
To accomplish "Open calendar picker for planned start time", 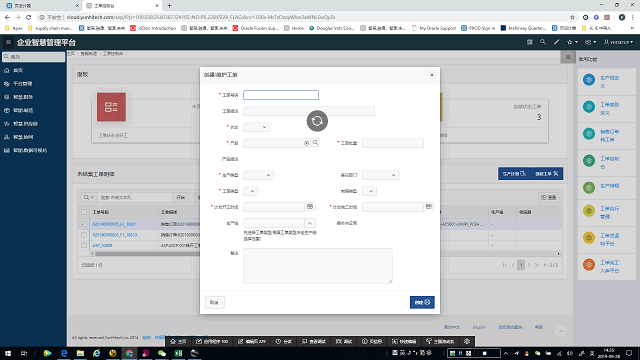I will [310, 207].
